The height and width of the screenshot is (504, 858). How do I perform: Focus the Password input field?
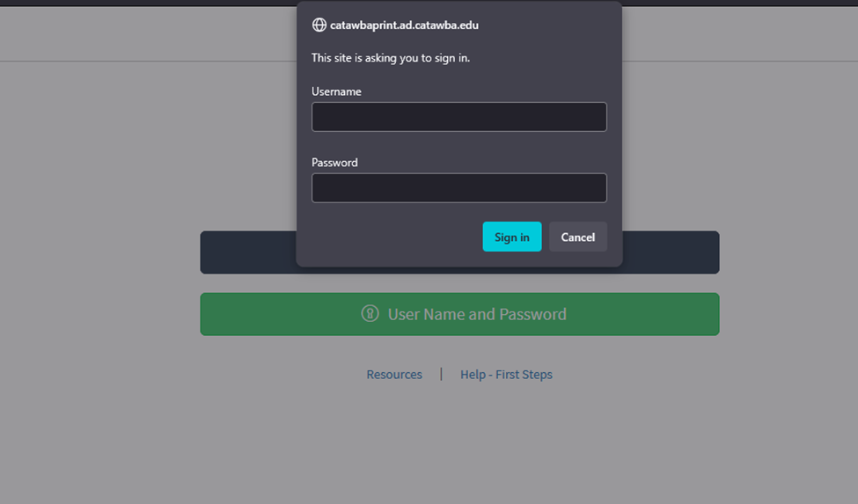pos(459,188)
